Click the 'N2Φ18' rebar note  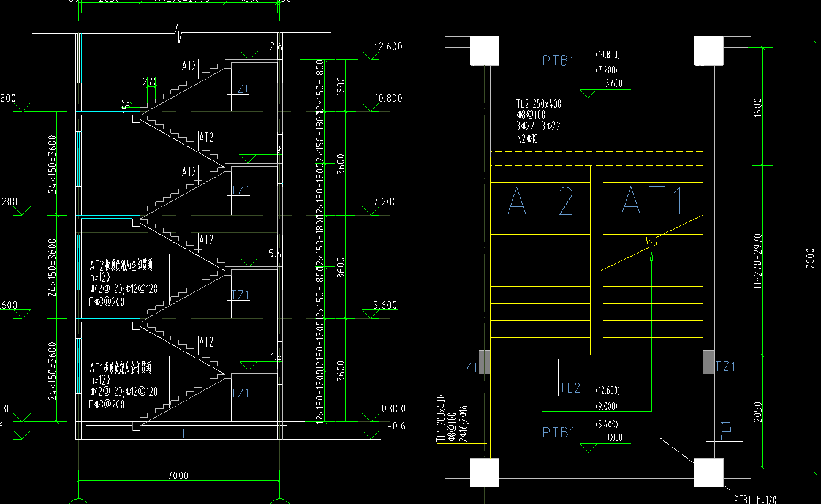[x=527, y=138]
